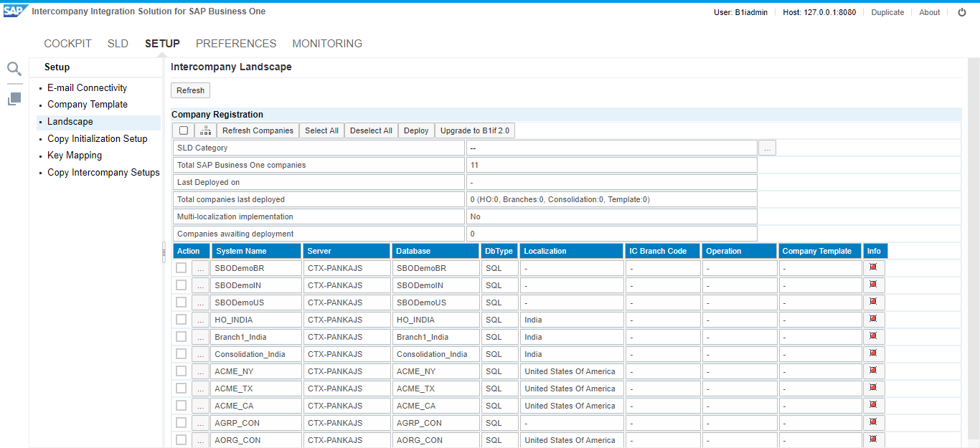Open the COCKPIT tab
This screenshot has height=448, width=980.
coord(67,44)
